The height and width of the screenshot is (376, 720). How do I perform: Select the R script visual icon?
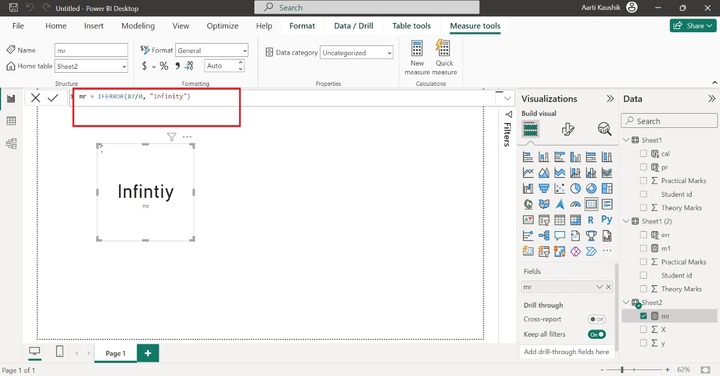click(591, 220)
